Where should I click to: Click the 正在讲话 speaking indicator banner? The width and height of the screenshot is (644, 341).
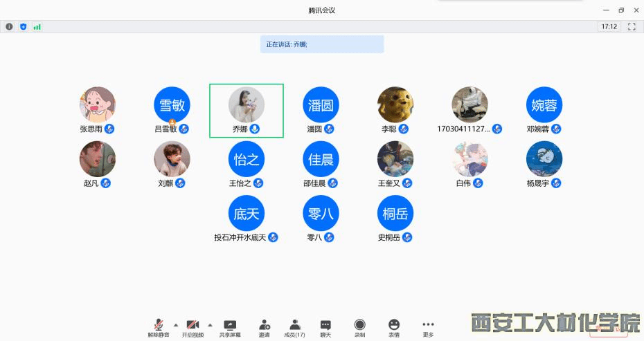(322, 44)
